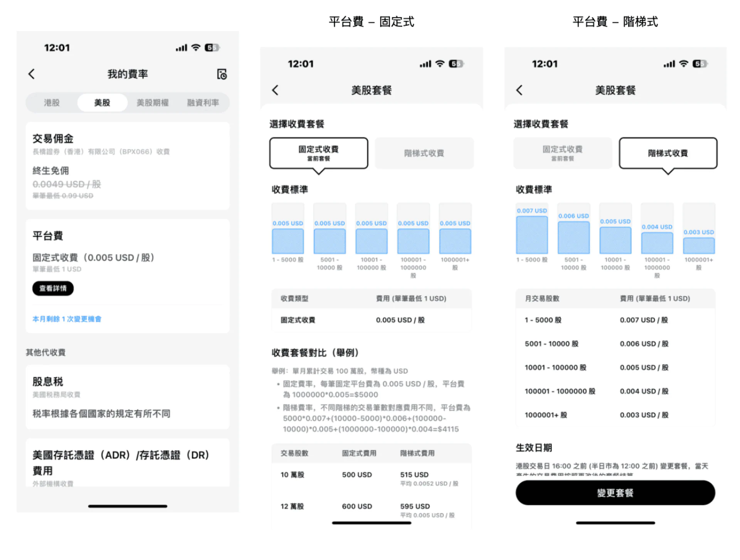The height and width of the screenshot is (560, 740).
Task: Switch to 美股期權 tab
Action: (153, 103)
